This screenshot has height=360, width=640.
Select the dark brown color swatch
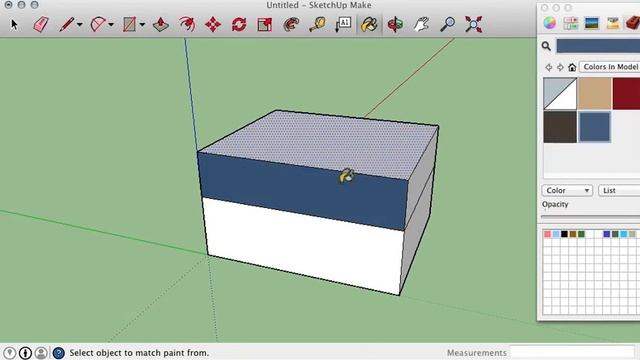(x=560, y=127)
